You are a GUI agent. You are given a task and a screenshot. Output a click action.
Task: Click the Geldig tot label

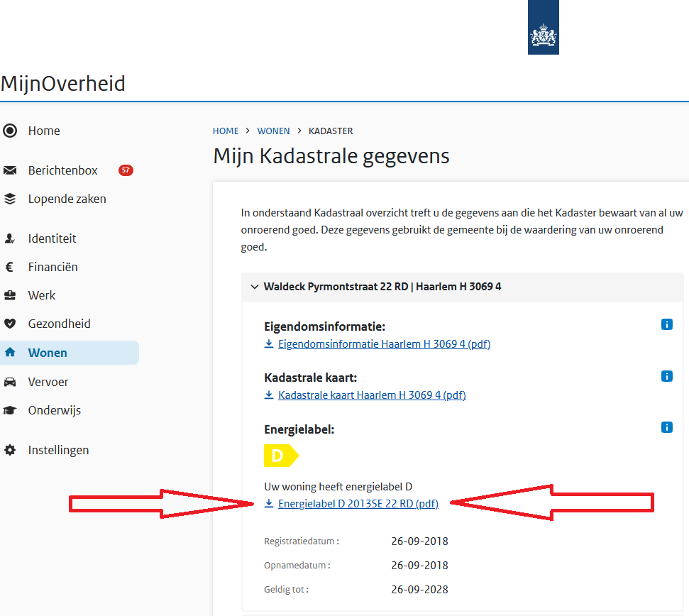286,590
